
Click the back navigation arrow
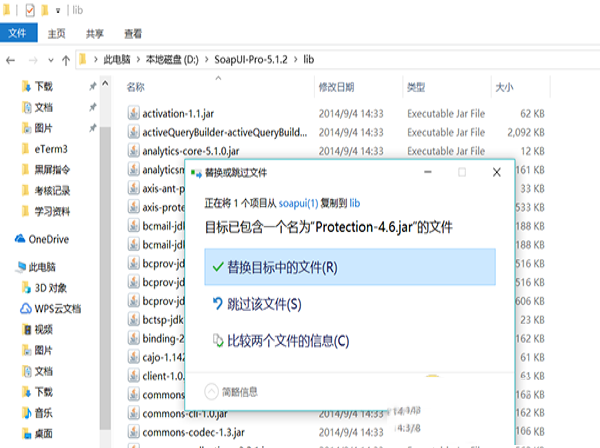[x=11, y=60]
